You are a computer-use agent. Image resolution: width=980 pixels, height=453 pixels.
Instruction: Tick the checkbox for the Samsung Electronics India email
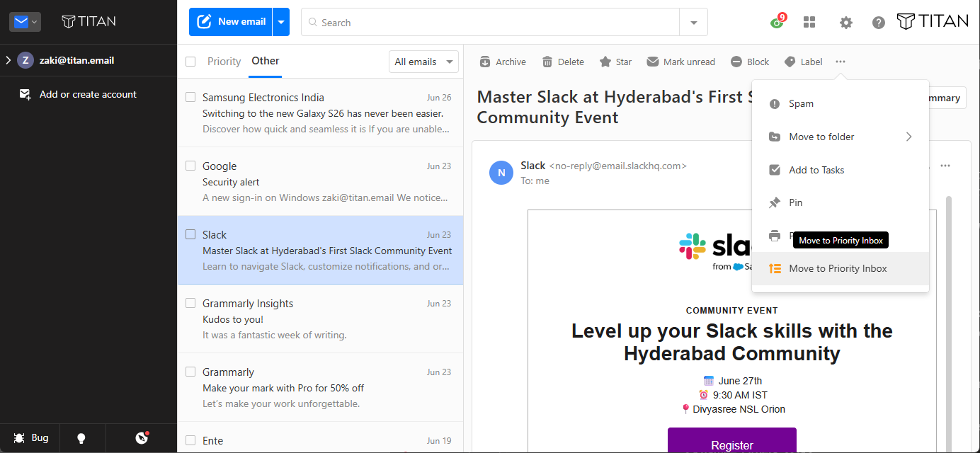tap(190, 97)
